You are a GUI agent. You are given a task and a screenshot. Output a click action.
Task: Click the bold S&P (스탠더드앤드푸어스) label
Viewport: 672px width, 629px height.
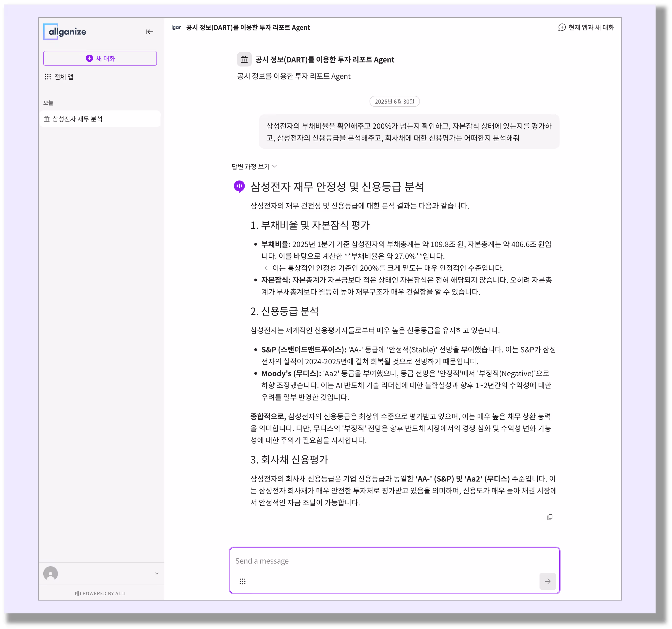coord(304,350)
